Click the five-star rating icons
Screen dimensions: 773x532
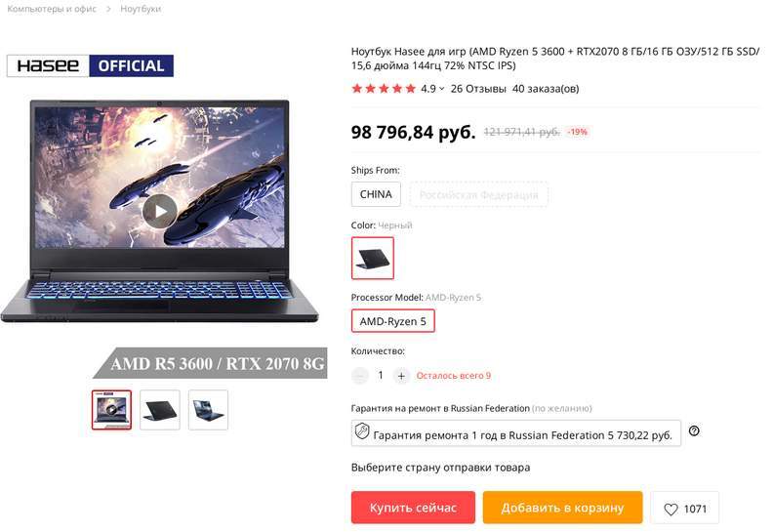click(384, 89)
